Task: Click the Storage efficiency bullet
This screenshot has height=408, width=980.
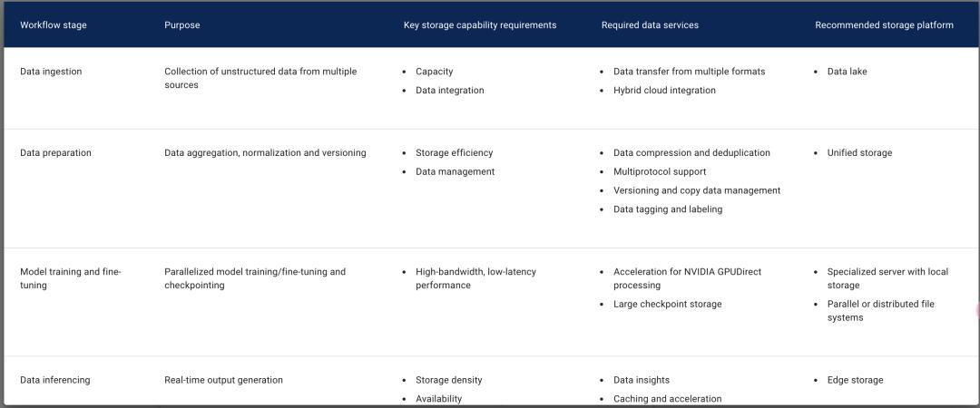Action: [454, 153]
